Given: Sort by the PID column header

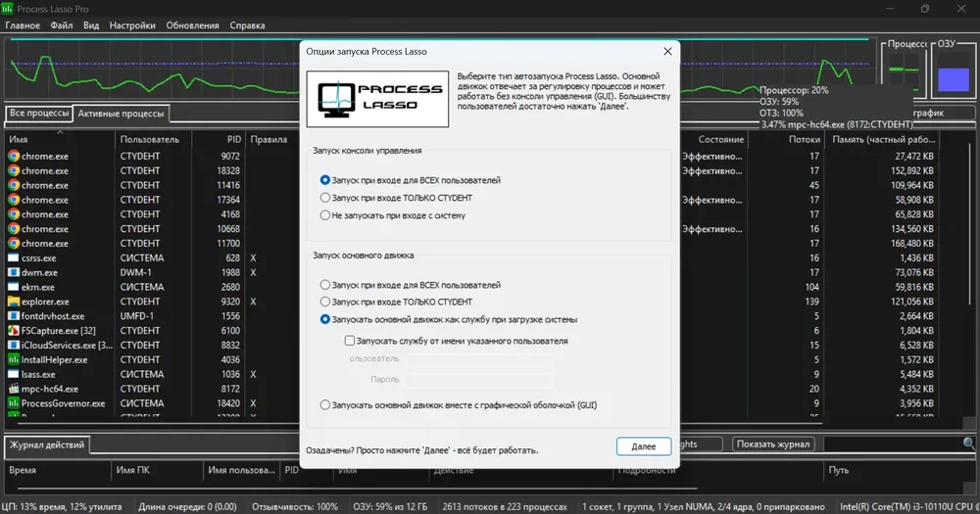Looking at the screenshot, I should [x=219, y=139].
